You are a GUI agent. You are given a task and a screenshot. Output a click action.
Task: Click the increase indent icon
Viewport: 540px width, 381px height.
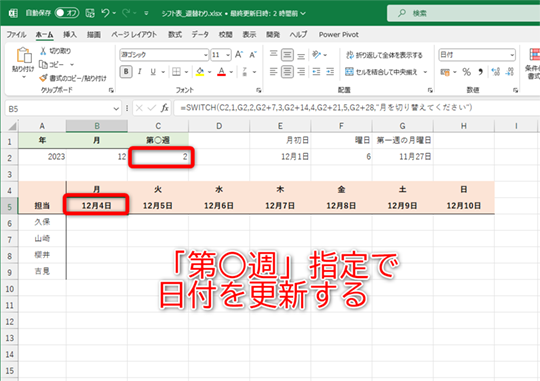[330, 72]
